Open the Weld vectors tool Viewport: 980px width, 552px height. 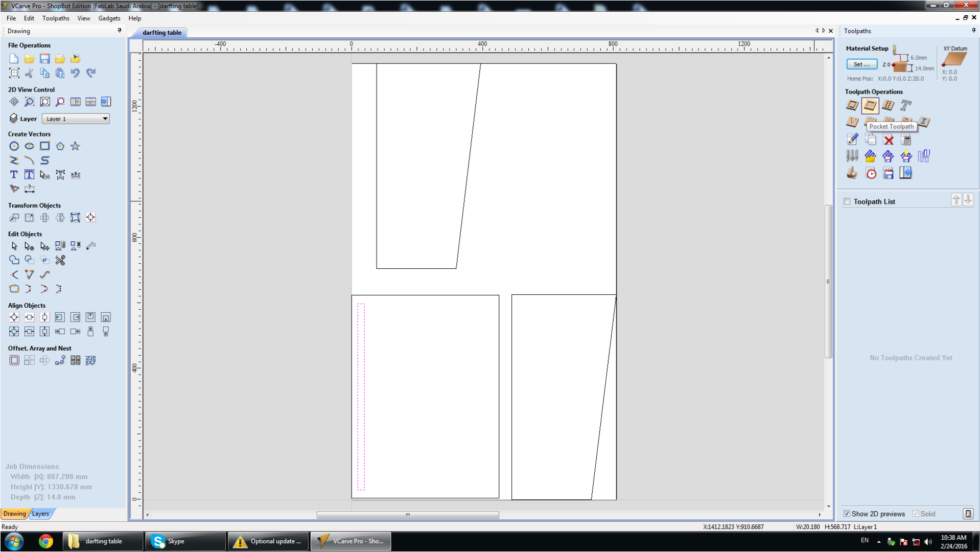[14, 260]
